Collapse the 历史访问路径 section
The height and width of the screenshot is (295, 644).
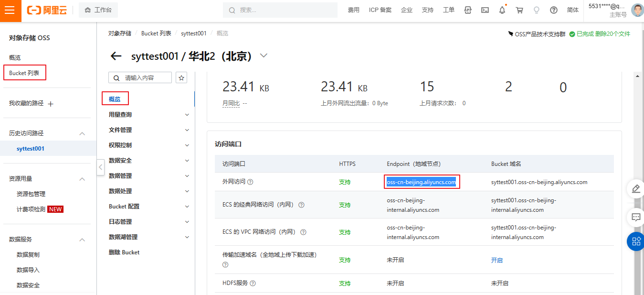(82, 133)
